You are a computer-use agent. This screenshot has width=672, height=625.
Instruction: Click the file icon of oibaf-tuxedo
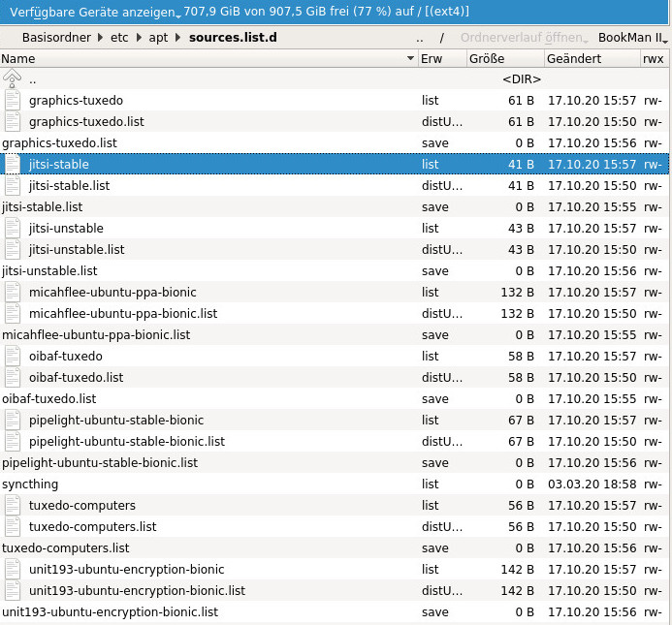point(13,356)
